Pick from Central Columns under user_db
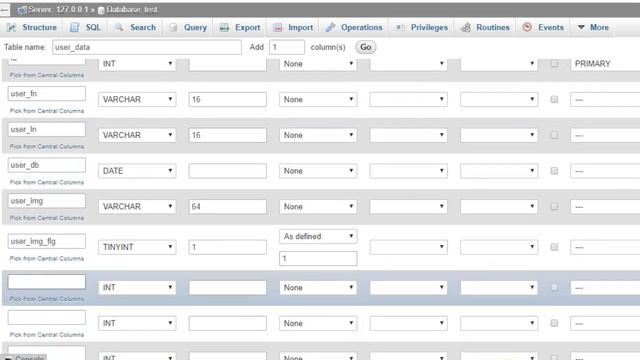The width and height of the screenshot is (640, 360). (47, 182)
